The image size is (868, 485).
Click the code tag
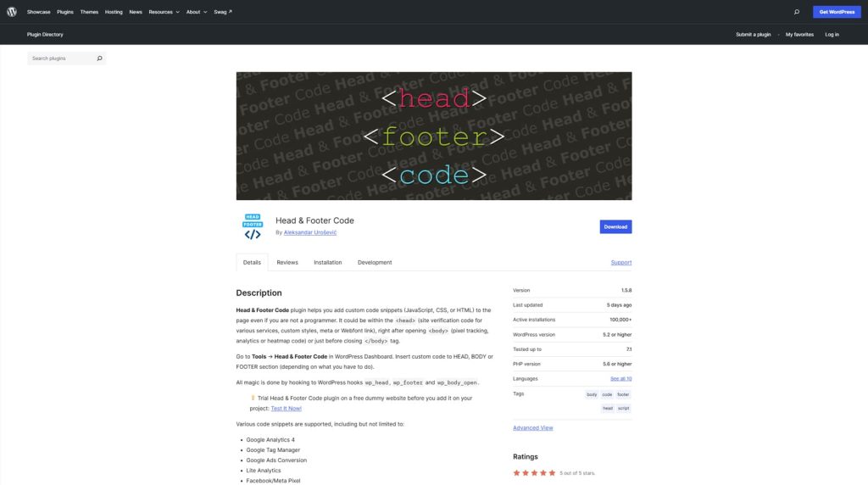click(x=607, y=394)
